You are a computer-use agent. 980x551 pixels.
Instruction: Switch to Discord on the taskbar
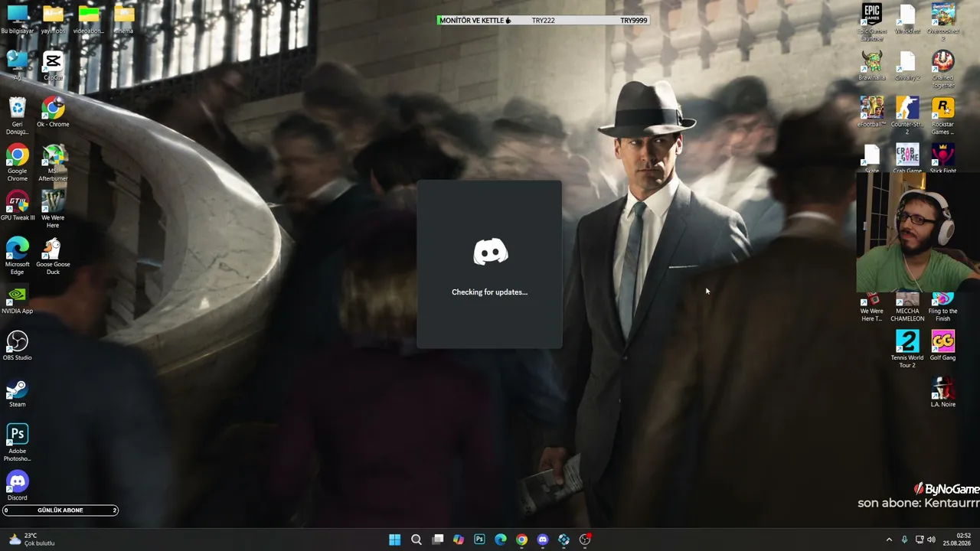(543, 540)
